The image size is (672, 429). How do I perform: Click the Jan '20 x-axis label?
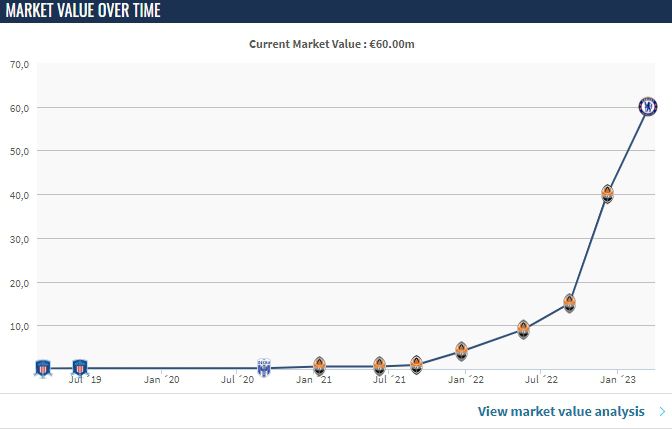point(161,380)
